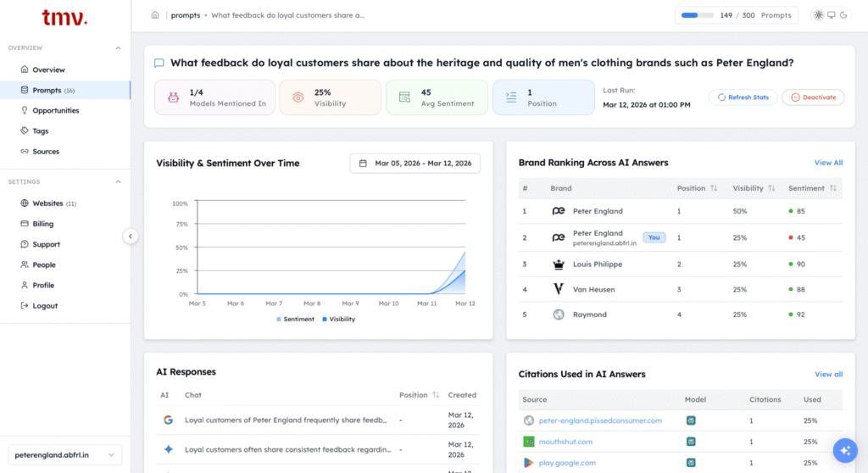Click Louis Philippe crown logo

pos(559,264)
